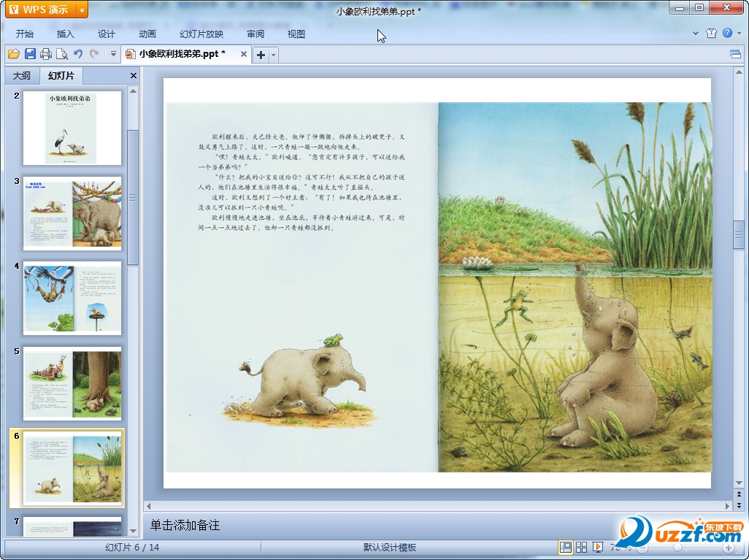Viewport: 749px width, 560px height.
Task: Switch to the 大纲 outline tab
Action: pos(22,75)
